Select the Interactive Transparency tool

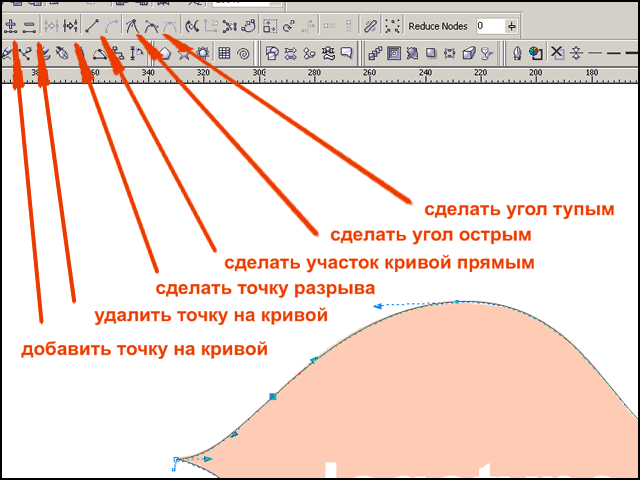pos(487,53)
